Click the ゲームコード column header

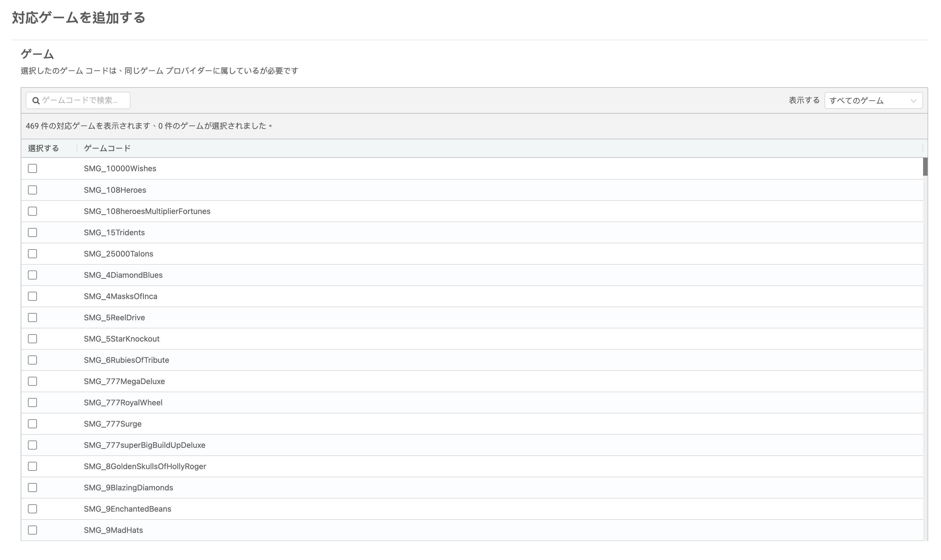107,148
